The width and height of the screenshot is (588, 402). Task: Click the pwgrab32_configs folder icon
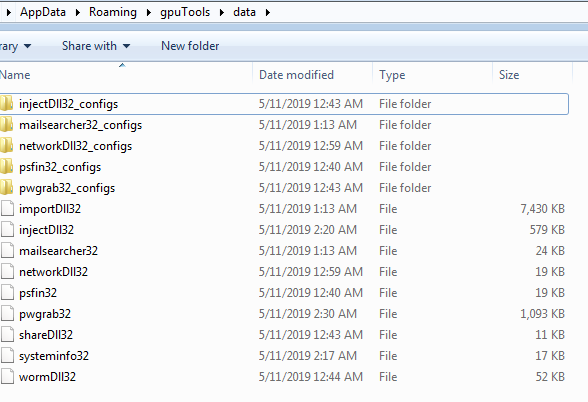[x=6, y=188]
